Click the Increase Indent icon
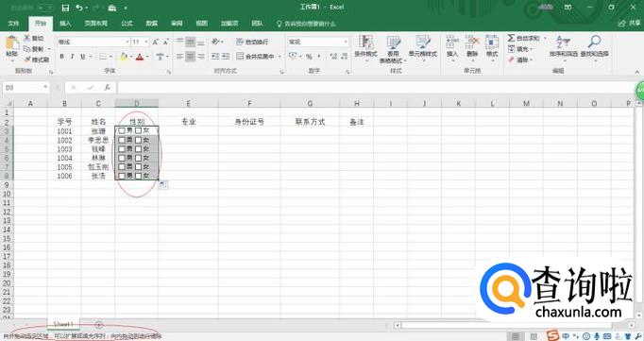The height and width of the screenshot is (341, 644). click(x=226, y=57)
